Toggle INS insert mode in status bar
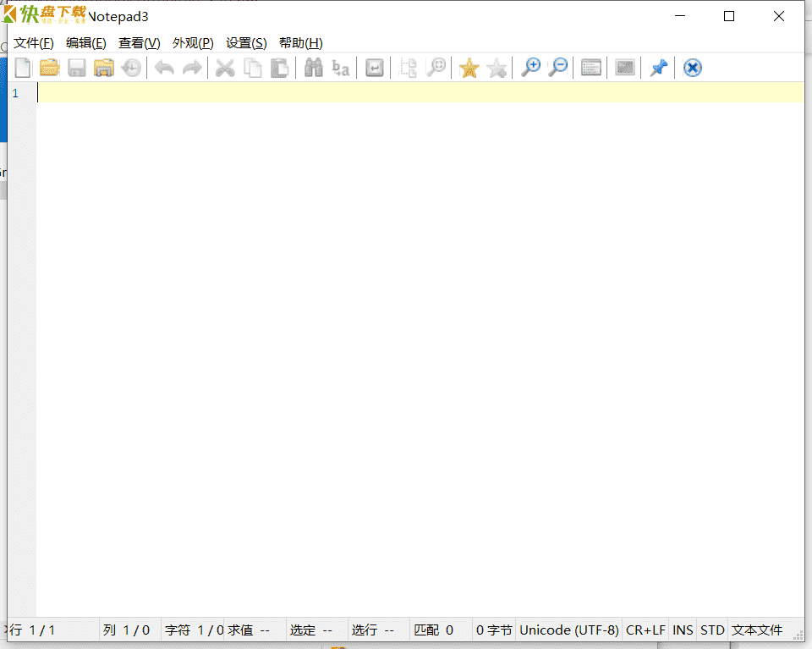The width and height of the screenshot is (812, 649). 683,630
